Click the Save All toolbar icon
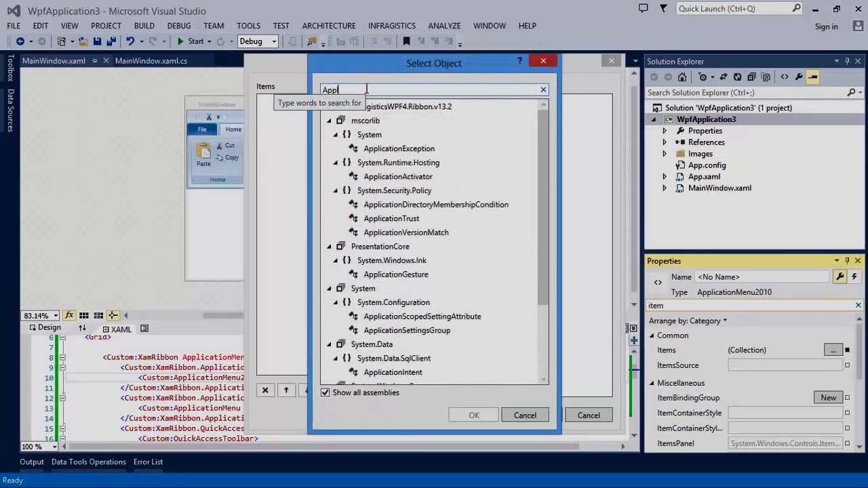868x488 pixels. tap(111, 41)
